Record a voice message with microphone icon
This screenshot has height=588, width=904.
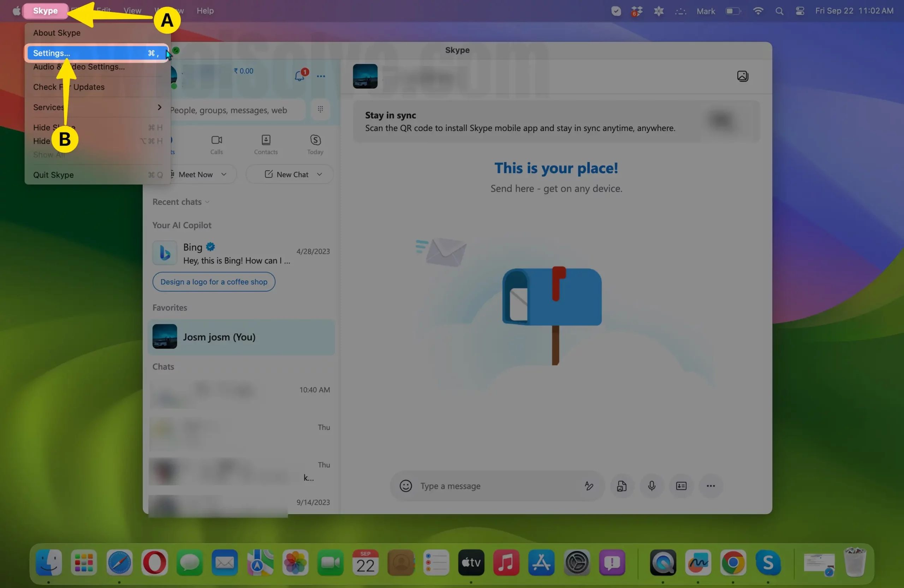[652, 486]
